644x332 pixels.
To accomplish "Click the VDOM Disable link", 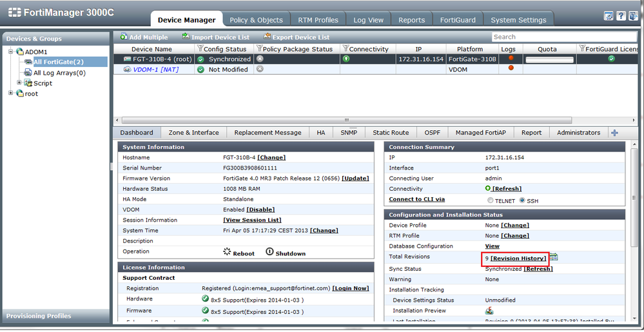I will [x=261, y=210].
